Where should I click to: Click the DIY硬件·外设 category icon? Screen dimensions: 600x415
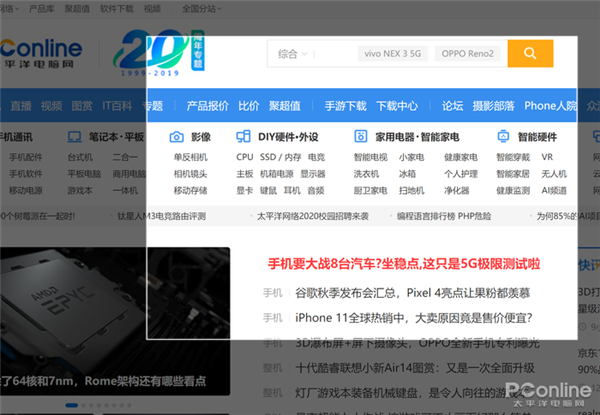[x=243, y=136]
